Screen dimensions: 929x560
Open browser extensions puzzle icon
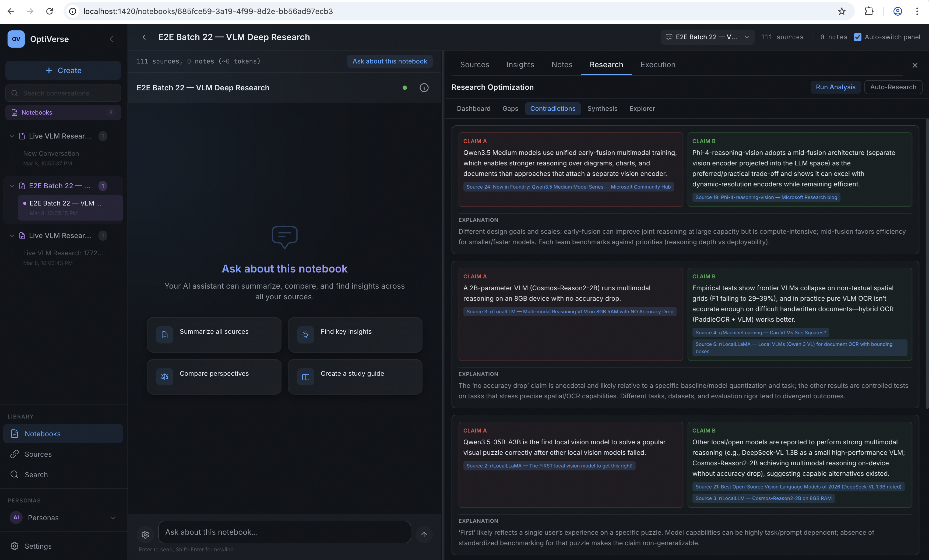(869, 11)
